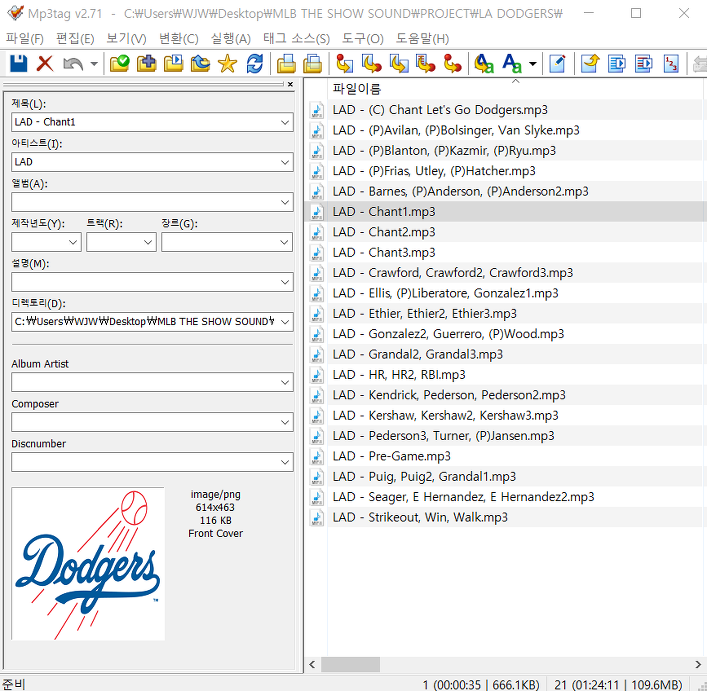Open the 도움말(H) menu

(422, 39)
